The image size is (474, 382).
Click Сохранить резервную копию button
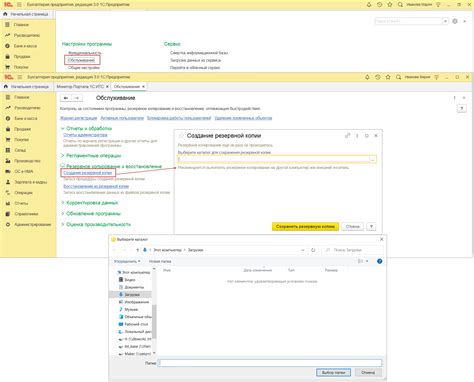tap(305, 227)
